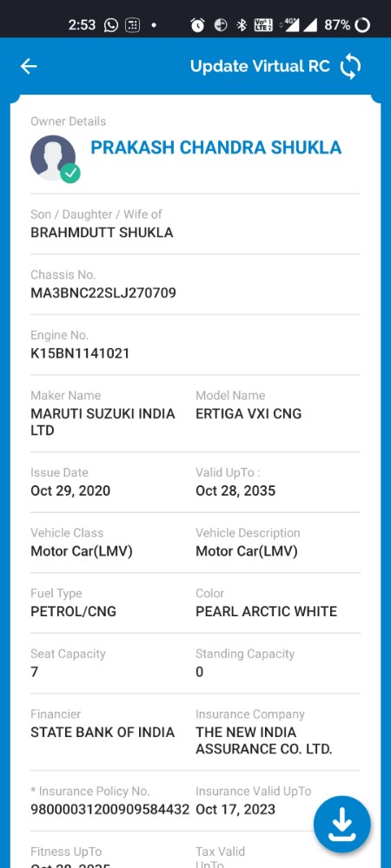This screenshot has width=391, height=868.
Task: Tap the Update Virtual RC title
Action: pos(260,67)
